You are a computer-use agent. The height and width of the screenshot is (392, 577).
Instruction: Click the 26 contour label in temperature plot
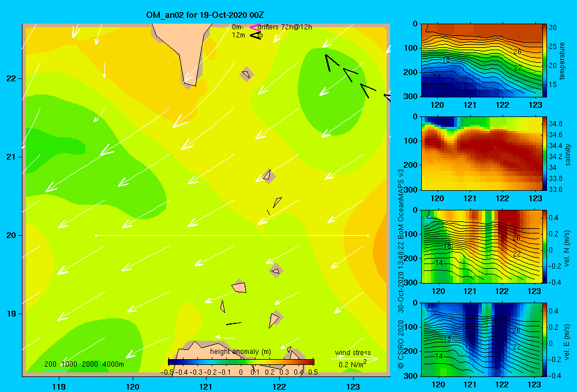518,52
